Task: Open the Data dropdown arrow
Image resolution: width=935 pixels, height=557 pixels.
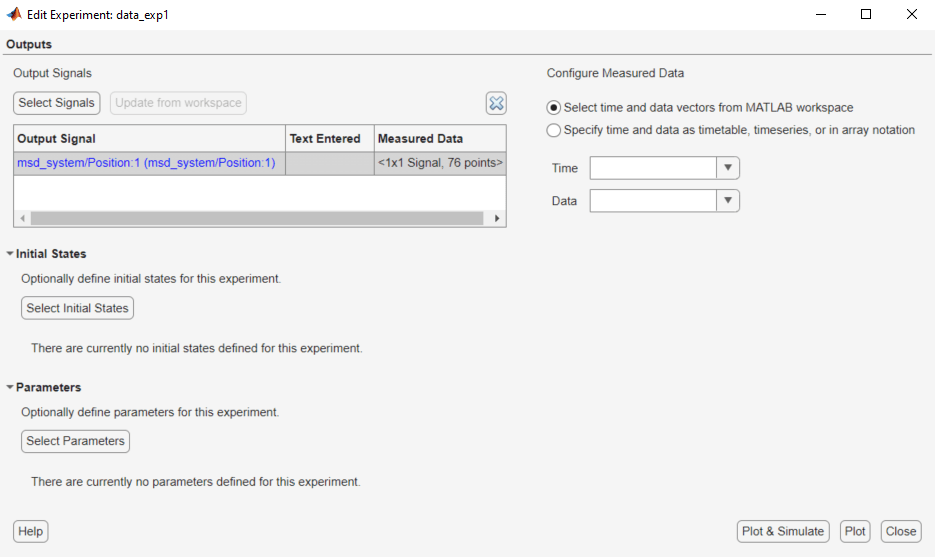Action: (x=728, y=201)
